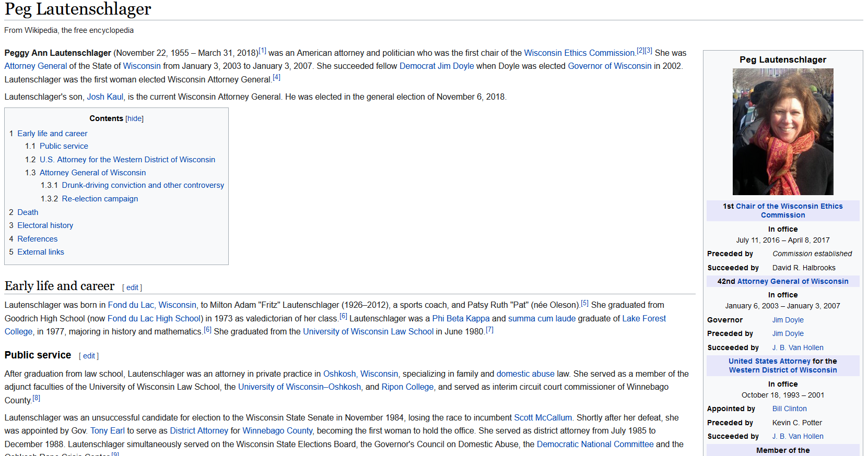Open citation reference [7] after 'June 1980'
The height and width of the screenshot is (456, 868).
pos(489,330)
